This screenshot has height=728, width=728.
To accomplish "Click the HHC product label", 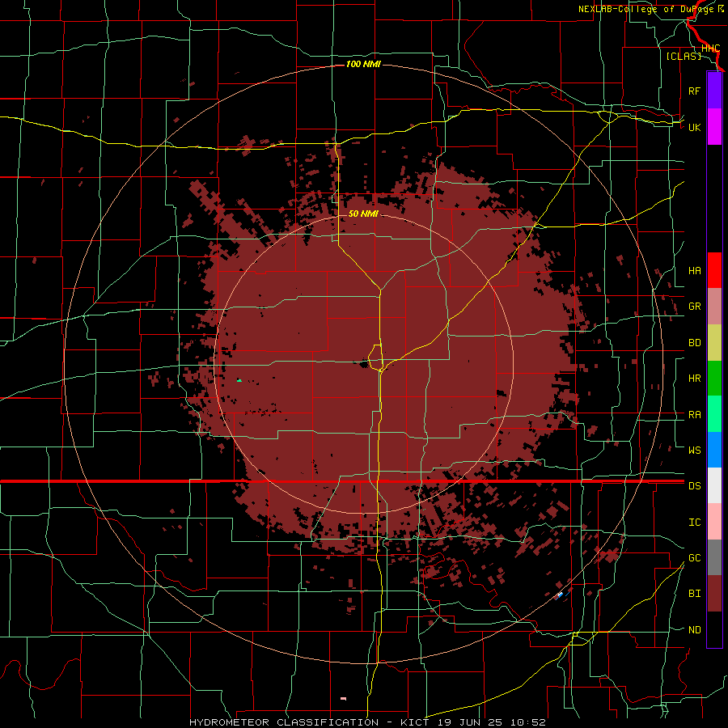I will pos(711,49).
